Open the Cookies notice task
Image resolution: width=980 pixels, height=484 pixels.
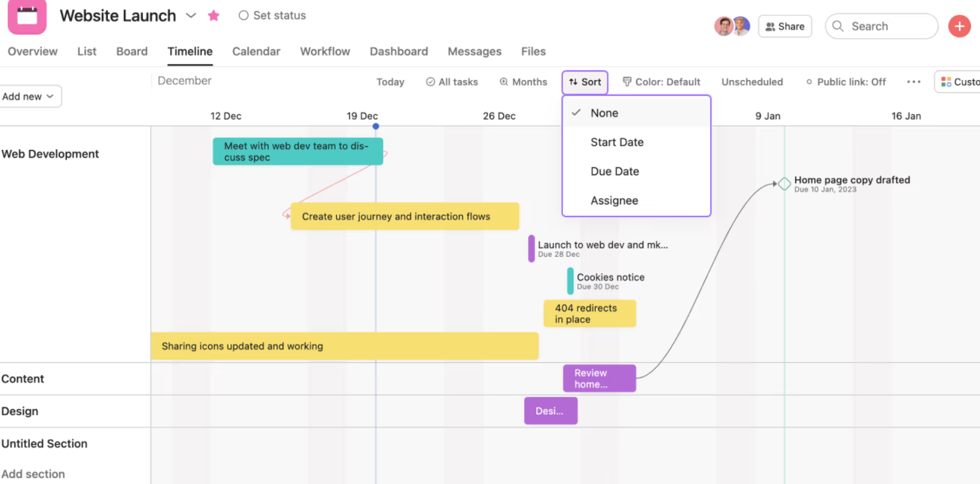[606, 281]
